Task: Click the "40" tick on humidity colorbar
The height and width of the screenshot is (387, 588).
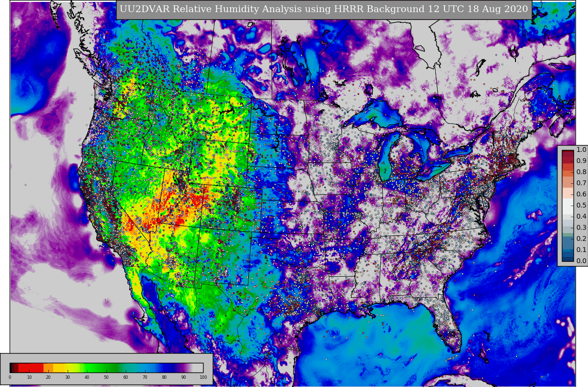Action: pos(87,377)
